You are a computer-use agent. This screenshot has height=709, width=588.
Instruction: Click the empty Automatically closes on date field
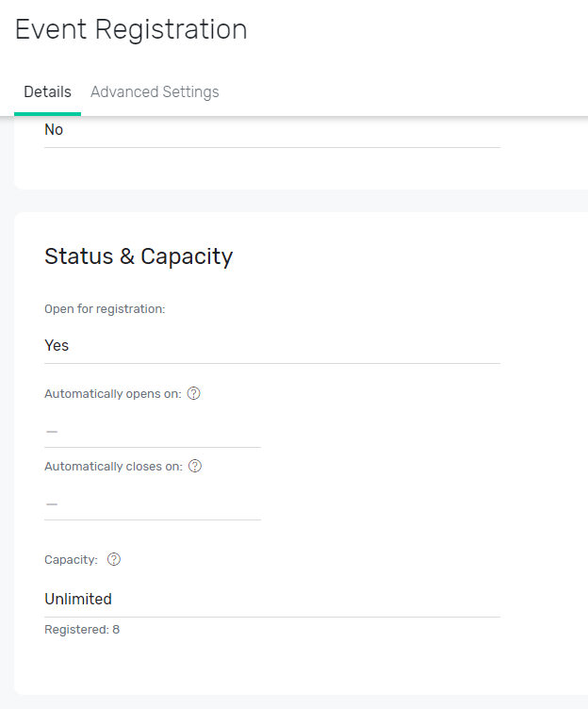point(152,503)
